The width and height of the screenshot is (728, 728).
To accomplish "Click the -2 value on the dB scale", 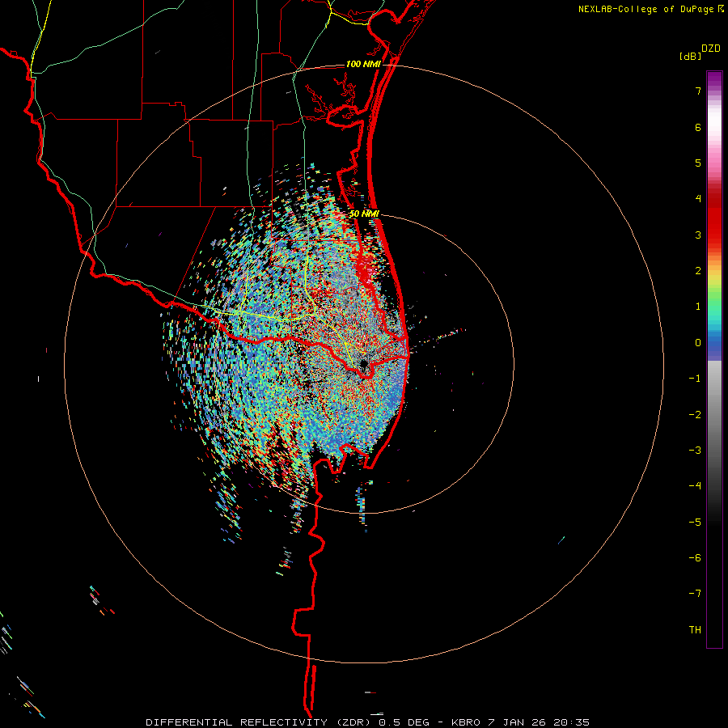I will click(695, 415).
